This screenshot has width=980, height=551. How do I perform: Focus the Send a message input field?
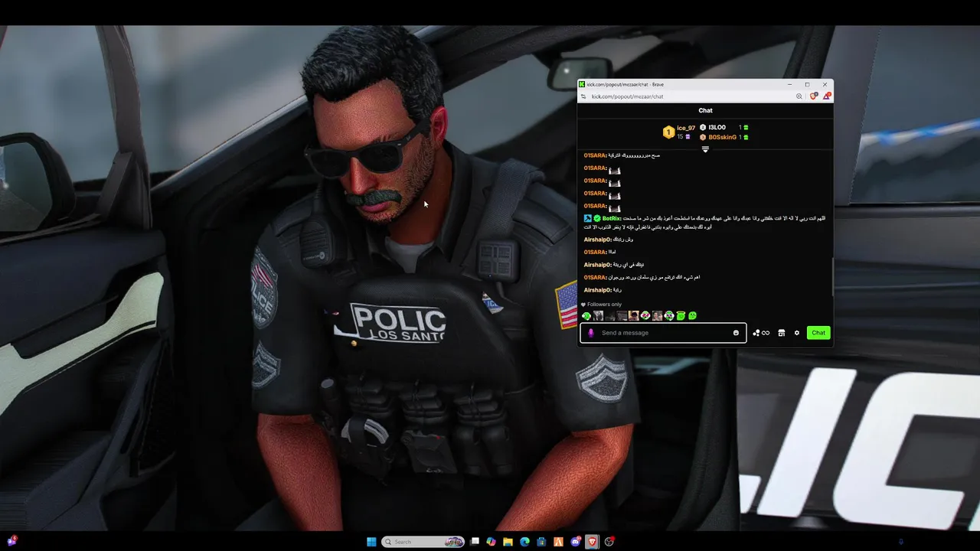(x=663, y=333)
